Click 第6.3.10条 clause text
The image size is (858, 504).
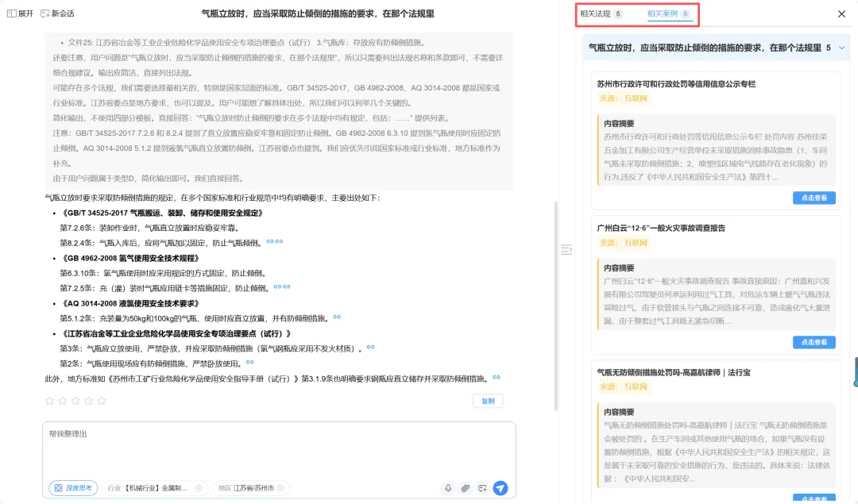[x=163, y=273]
